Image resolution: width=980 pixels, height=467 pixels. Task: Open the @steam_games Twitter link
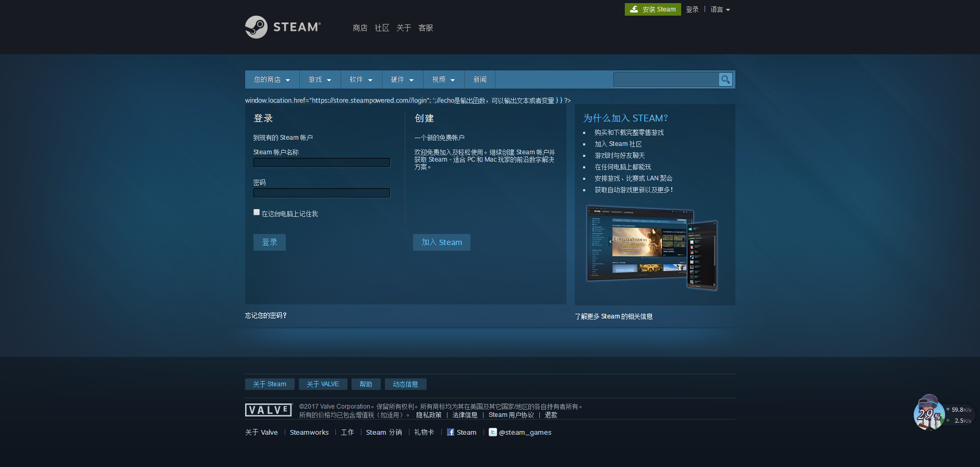tap(525, 432)
